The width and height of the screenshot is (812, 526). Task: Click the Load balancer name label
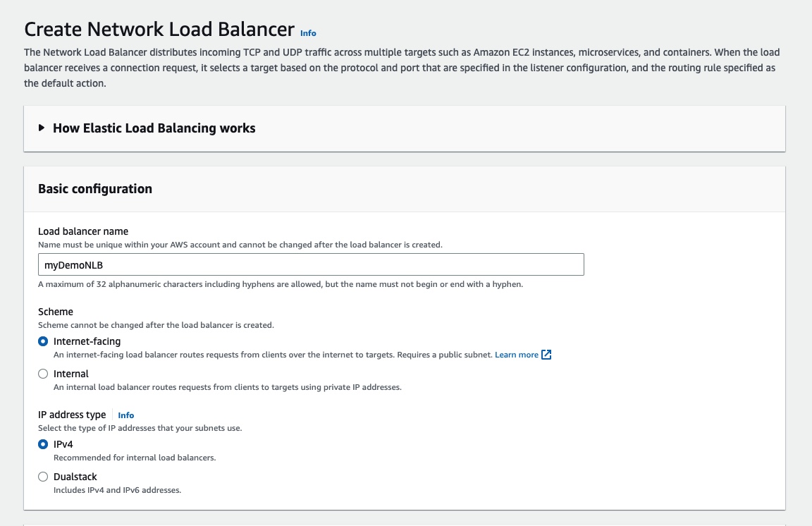[83, 231]
